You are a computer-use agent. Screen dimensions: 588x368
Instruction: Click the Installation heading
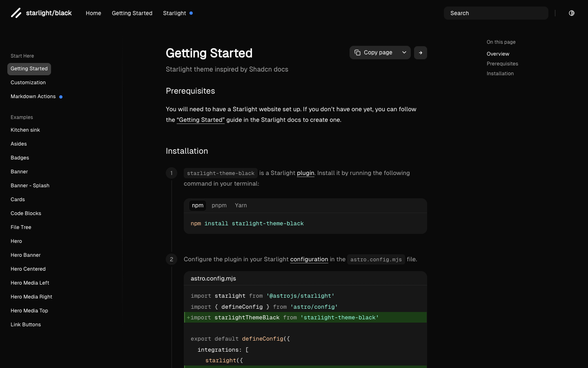(x=187, y=151)
